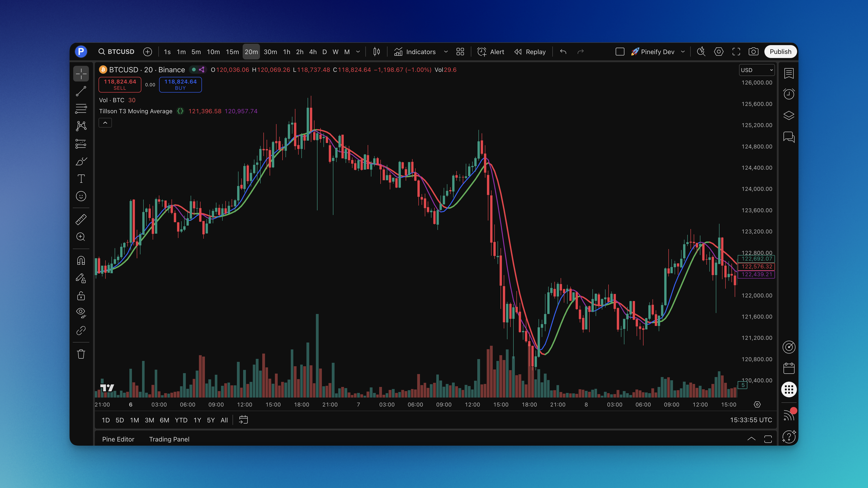This screenshot has height=488, width=868.
Task: Toggle lock all drawings
Action: pyautogui.click(x=81, y=296)
